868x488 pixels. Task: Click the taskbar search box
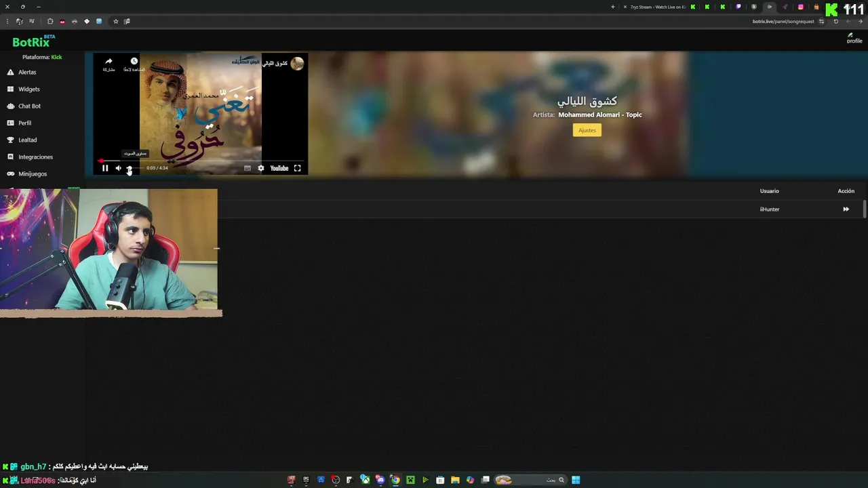coord(532,480)
